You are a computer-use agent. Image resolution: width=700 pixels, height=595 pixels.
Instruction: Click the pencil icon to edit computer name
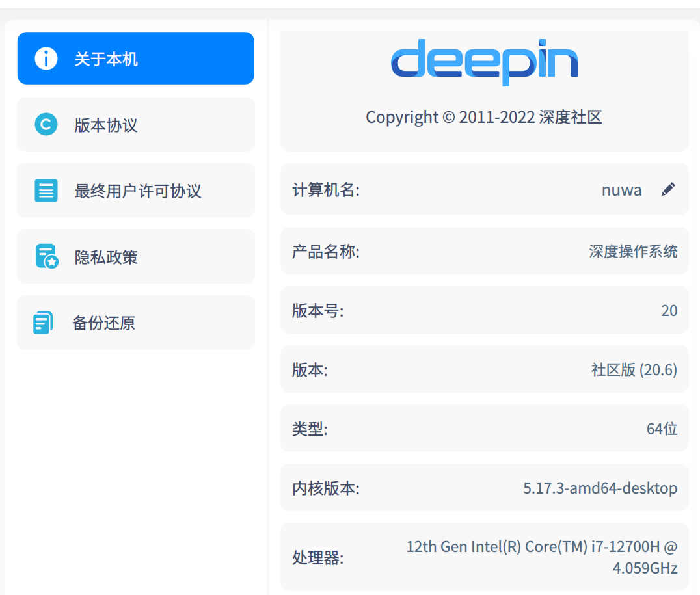667,189
